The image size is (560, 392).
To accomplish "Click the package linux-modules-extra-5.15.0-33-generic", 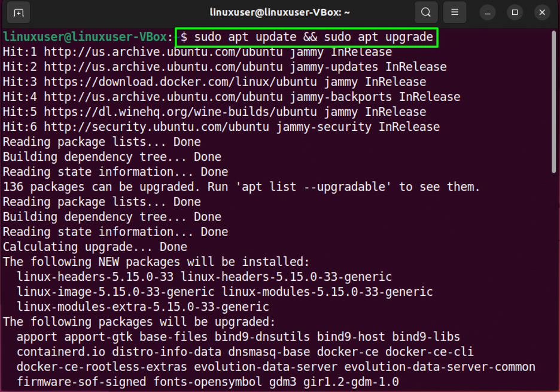I will coord(143,307).
